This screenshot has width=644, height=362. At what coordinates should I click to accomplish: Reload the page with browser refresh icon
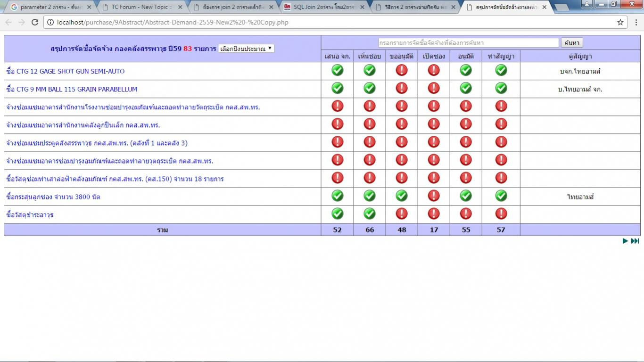click(34, 22)
